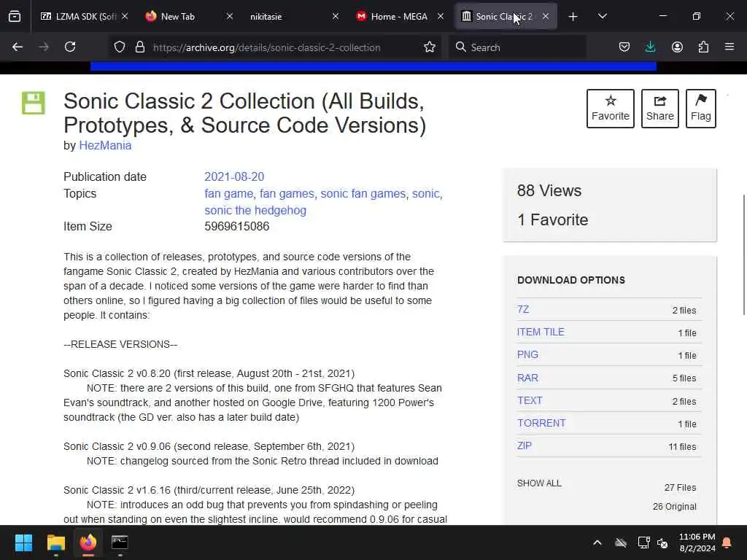
Task: Open the notifications bell icon
Action: (x=727, y=542)
